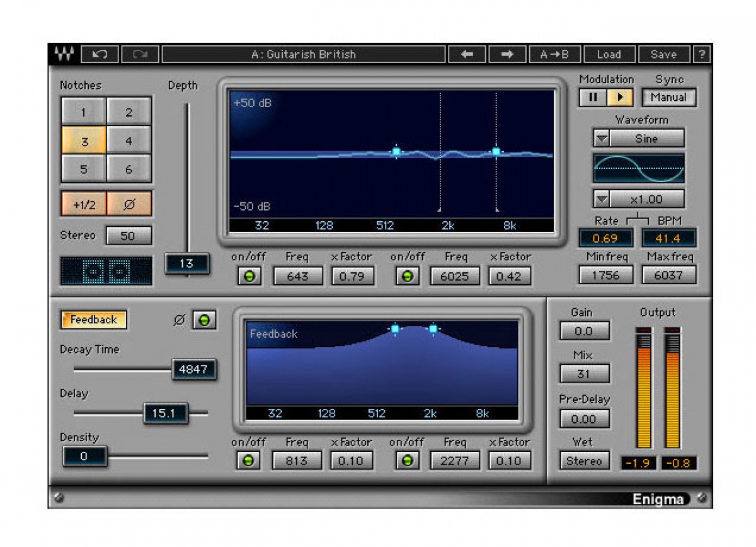The width and height of the screenshot is (756, 547).
Task: Select notch count 5
Action: pyautogui.click(x=84, y=169)
